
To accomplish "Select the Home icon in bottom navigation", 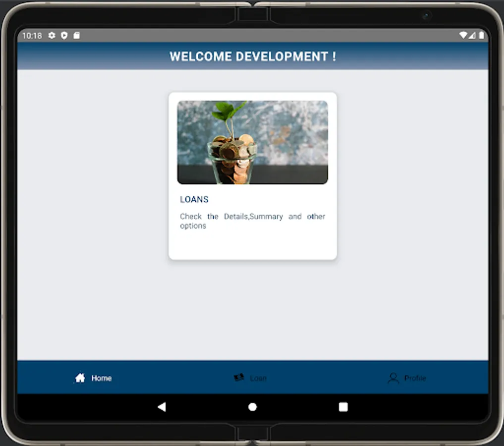I will click(x=80, y=378).
